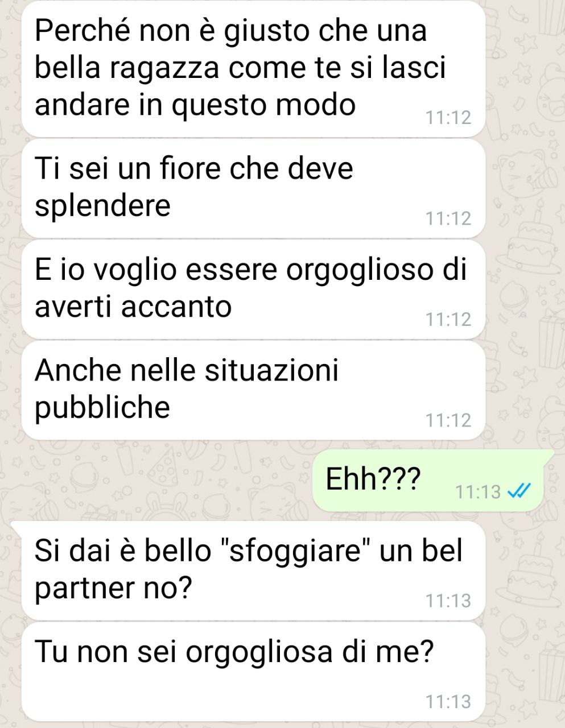Tap the 'Anche nelle situazioni pubbliche' bubble
This screenshot has height=728, width=565.
tap(253, 390)
